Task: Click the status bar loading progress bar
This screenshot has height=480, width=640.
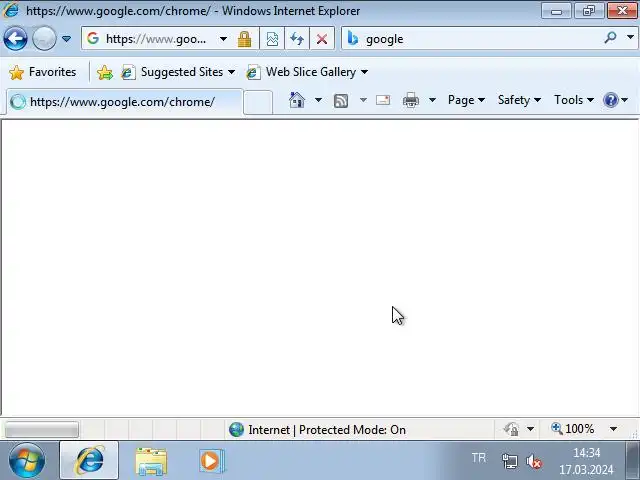Action: (x=42, y=429)
